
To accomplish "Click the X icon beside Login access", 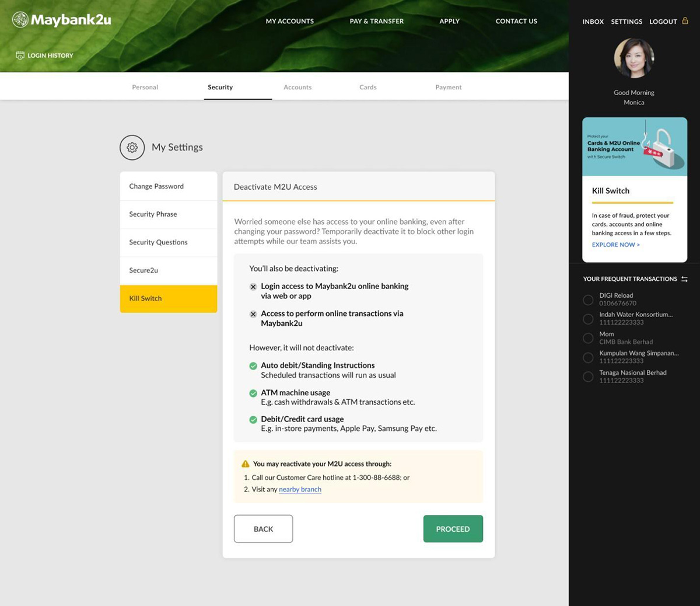I will pos(253,287).
